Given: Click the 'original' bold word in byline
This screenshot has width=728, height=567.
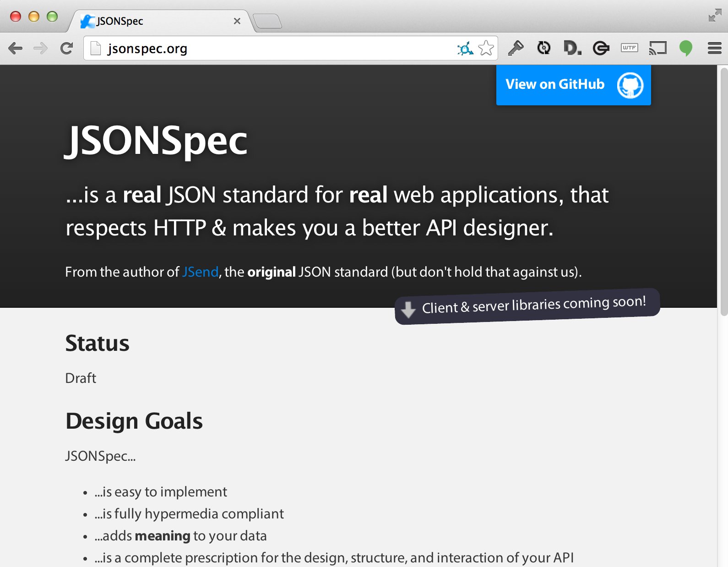Looking at the screenshot, I should pos(272,272).
